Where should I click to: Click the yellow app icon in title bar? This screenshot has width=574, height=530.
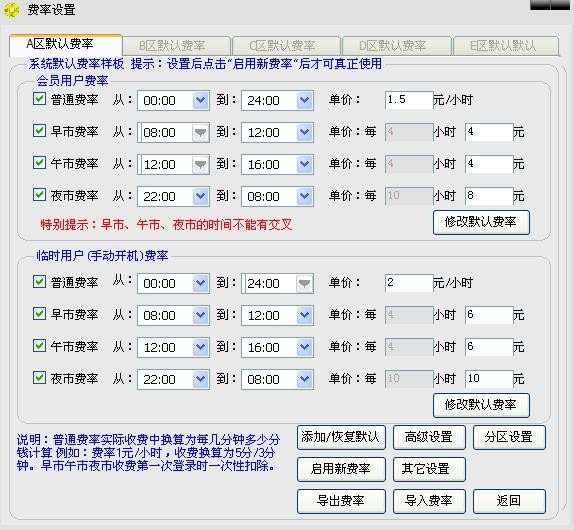coord(11,10)
